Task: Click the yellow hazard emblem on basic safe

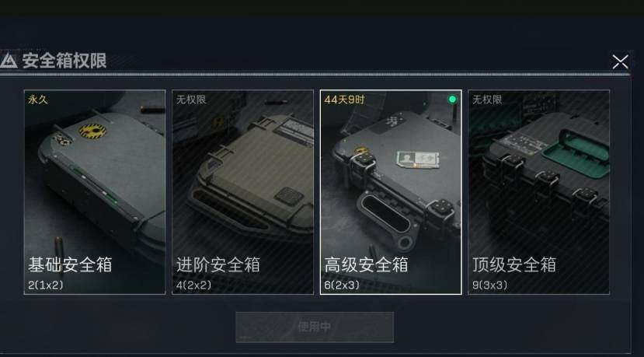Action: click(x=92, y=131)
